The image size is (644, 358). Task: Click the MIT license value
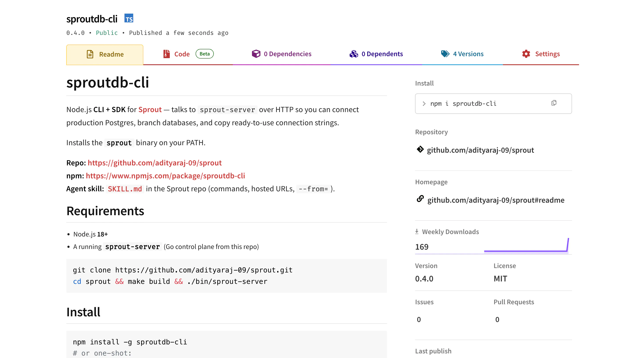(500, 279)
